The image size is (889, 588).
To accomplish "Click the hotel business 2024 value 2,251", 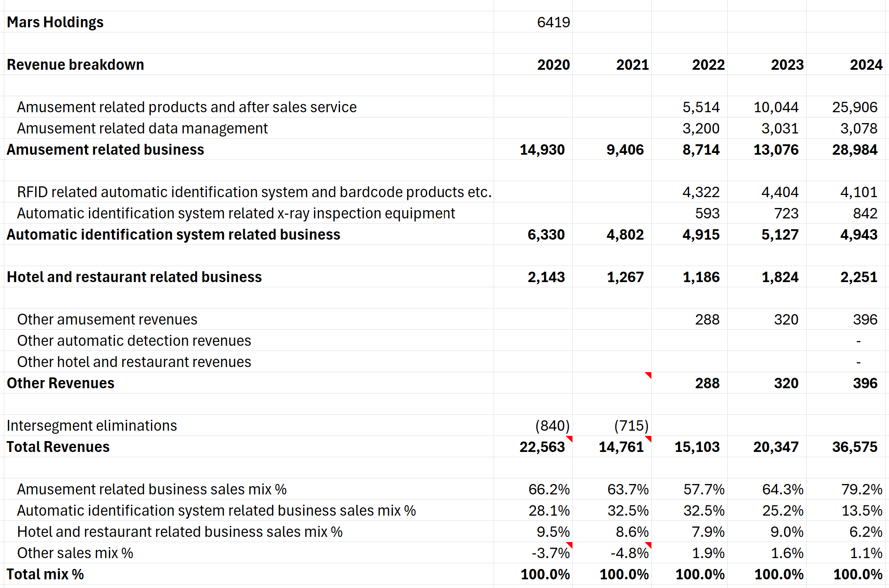I will pos(859,277).
